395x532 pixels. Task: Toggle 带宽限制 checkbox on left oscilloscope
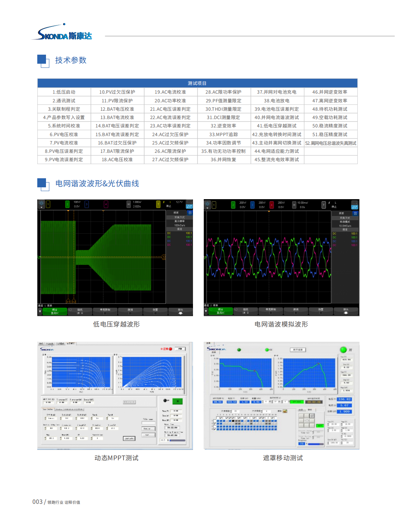point(105,313)
